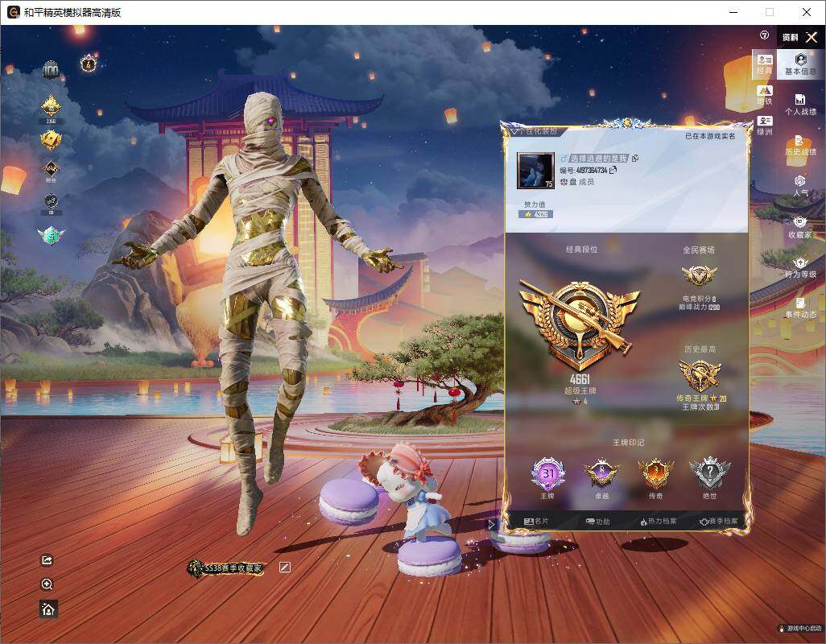Screen dimensions: 826x644
Task: Select the 基本信息 section
Action: pyautogui.click(x=801, y=64)
